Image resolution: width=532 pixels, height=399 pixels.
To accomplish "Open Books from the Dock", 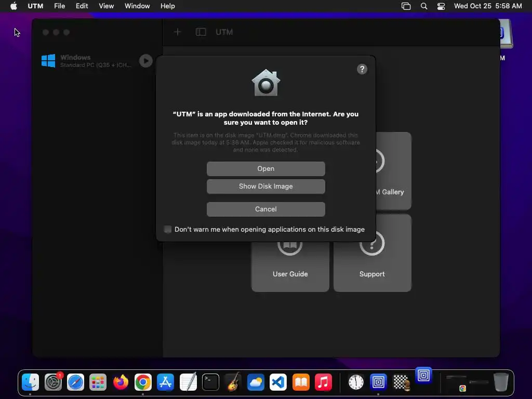I will click(301, 382).
